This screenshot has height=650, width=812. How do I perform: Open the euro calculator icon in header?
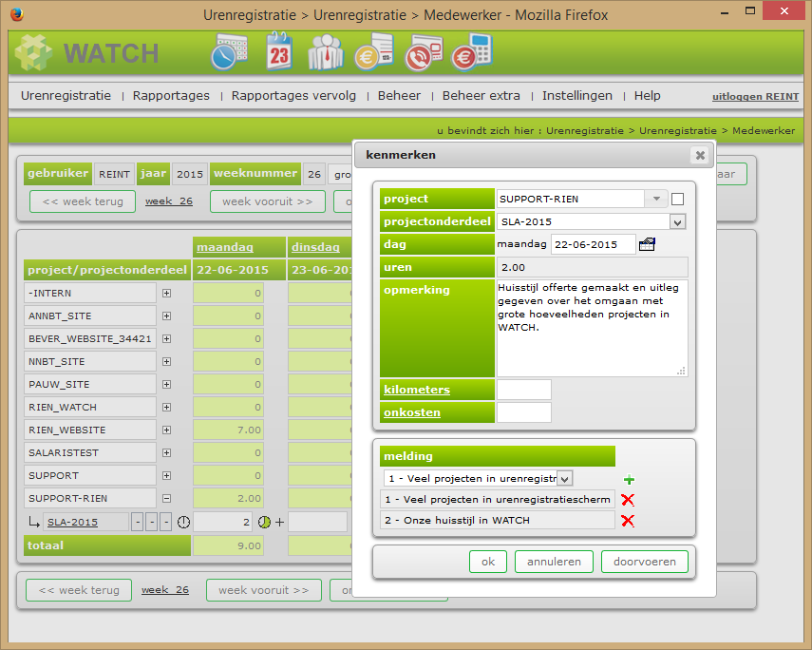(x=472, y=53)
